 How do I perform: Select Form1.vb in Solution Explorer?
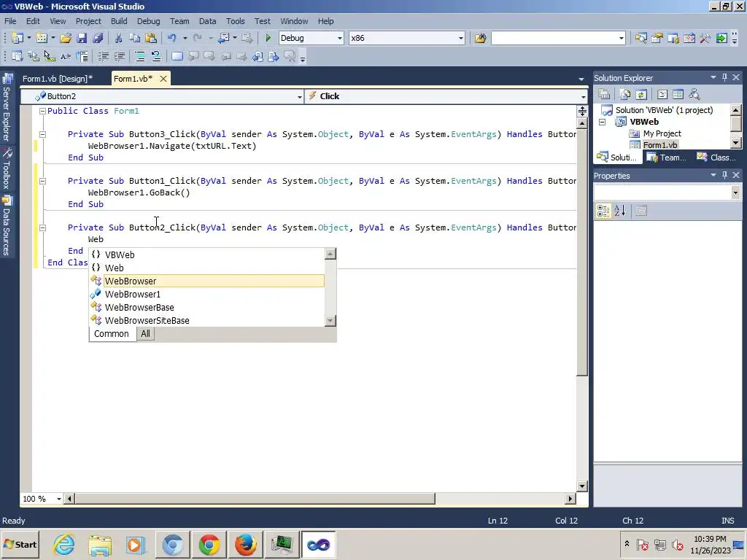(x=659, y=145)
